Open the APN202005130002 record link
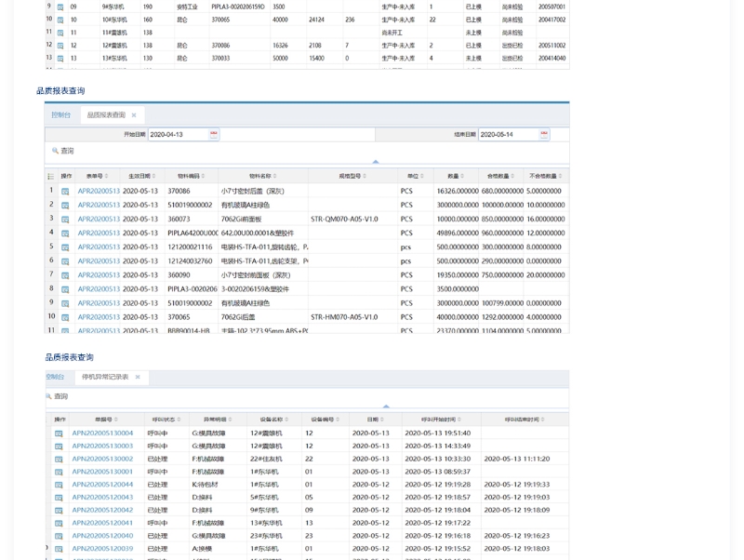 [x=102, y=459]
